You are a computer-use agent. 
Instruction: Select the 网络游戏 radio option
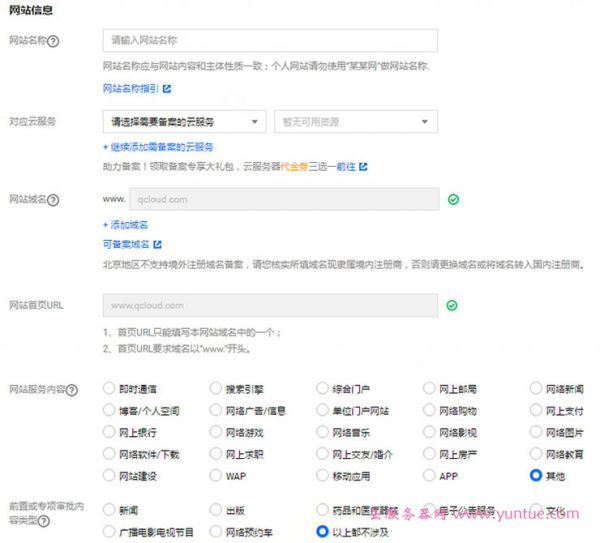(216, 432)
